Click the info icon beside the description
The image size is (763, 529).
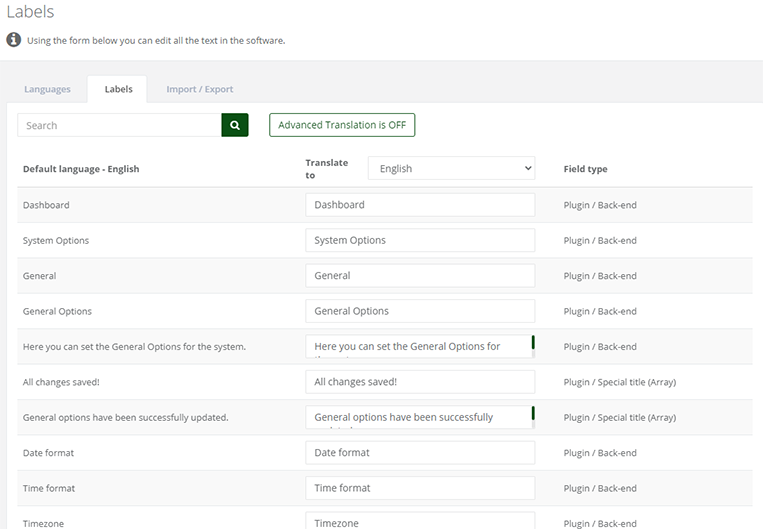tap(14, 39)
